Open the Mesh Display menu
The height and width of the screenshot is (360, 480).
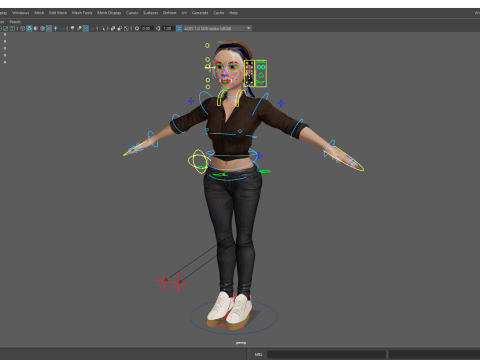pos(109,13)
